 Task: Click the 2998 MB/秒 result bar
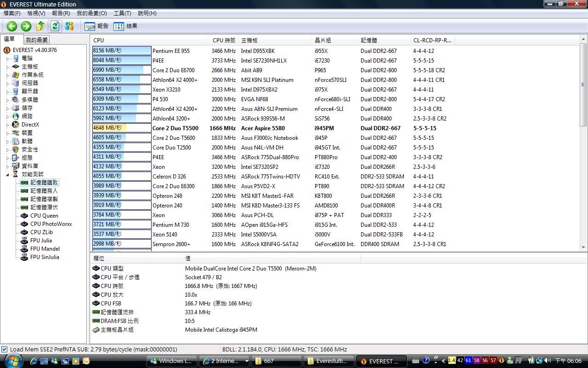click(122, 244)
